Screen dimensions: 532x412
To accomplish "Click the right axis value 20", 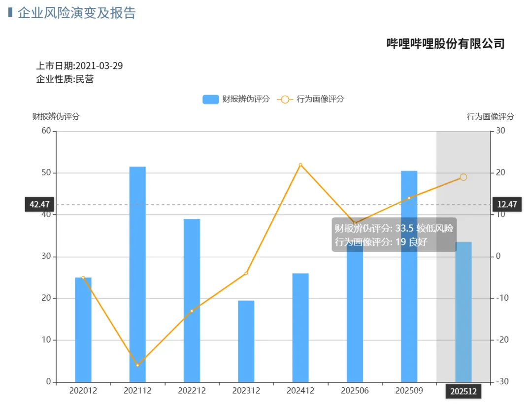I will pos(500,172).
